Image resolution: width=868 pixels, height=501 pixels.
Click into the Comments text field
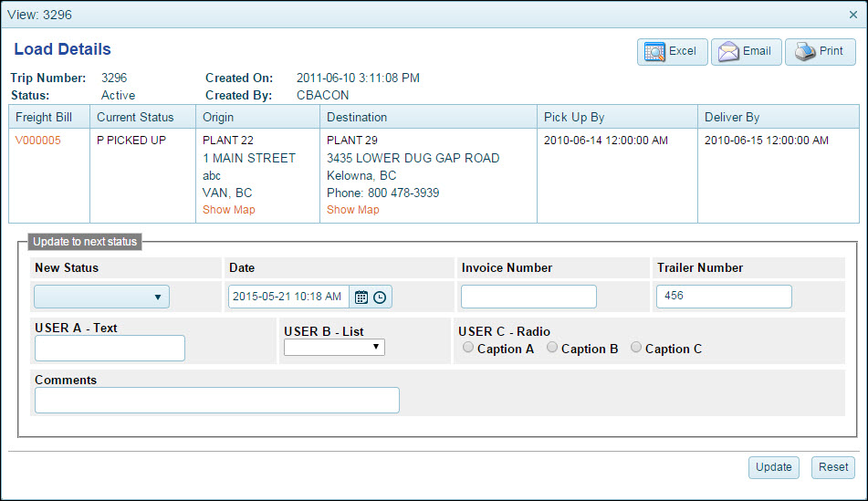pos(217,401)
